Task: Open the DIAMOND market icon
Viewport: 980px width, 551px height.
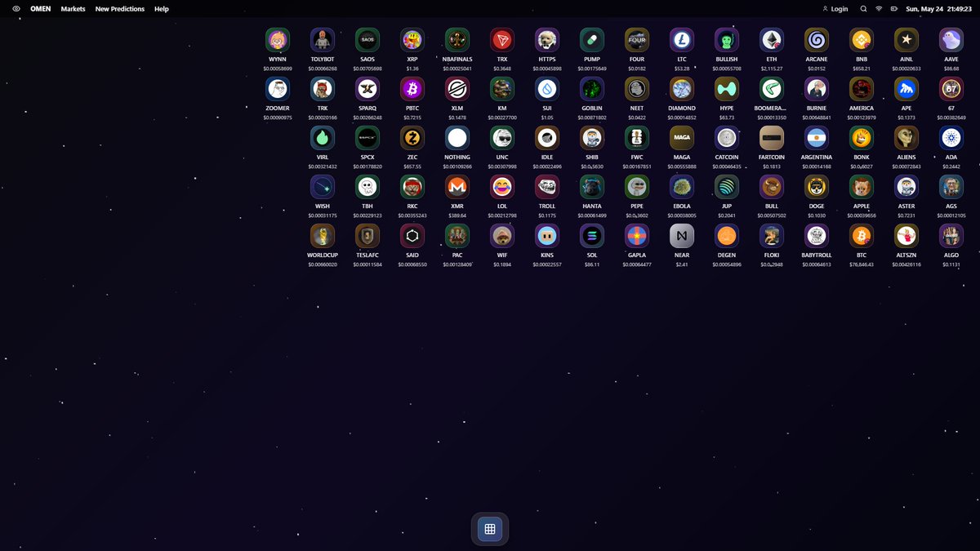Action: [x=682, y=88]
